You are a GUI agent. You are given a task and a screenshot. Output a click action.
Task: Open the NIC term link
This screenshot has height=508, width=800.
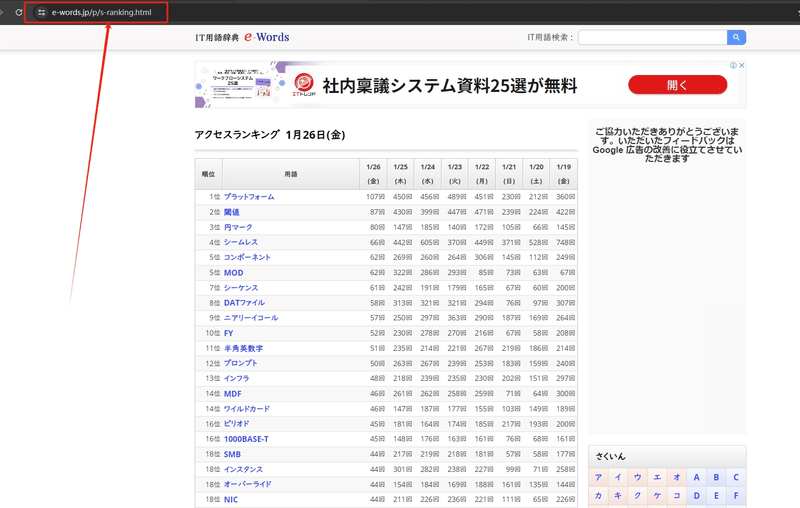click(231, 500)
